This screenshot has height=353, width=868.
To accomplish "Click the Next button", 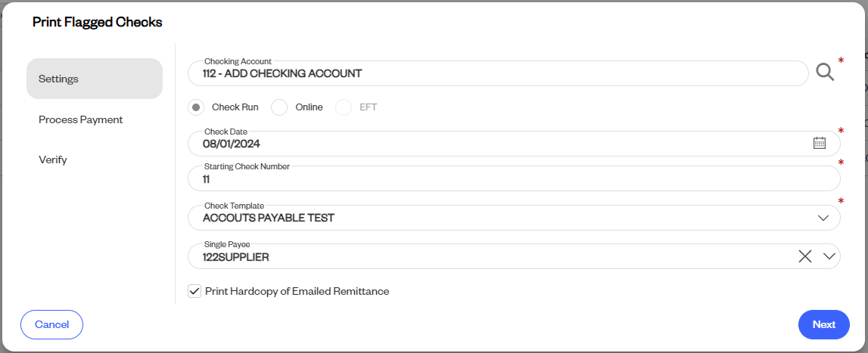I will point(823,325).
